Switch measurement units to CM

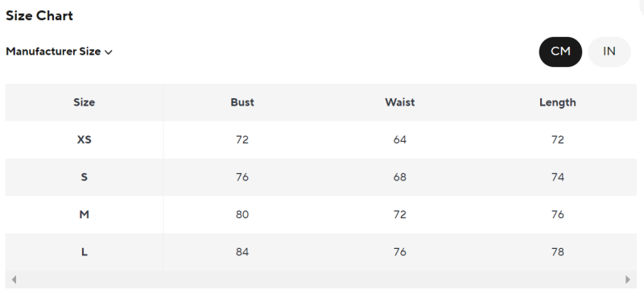click(560, 52)
